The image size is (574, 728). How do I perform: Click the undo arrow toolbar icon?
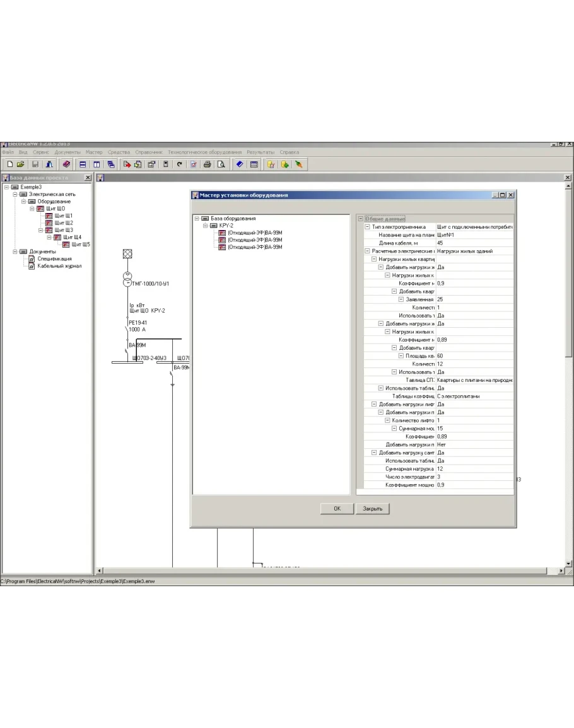coord(179,165)
